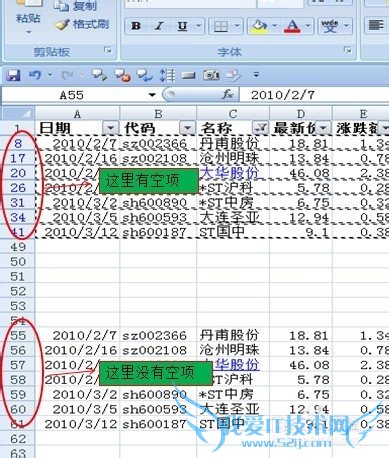The height and width of the screenshot is (458, 389).
Task: Toggle the align-left text button
Action: click(376, 26)
